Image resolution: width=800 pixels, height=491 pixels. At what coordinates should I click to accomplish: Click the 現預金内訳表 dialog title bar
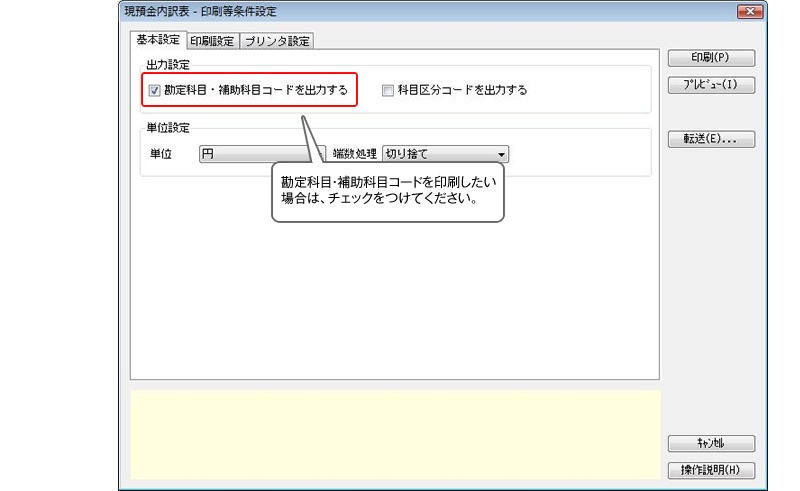[x=400, y=12]
